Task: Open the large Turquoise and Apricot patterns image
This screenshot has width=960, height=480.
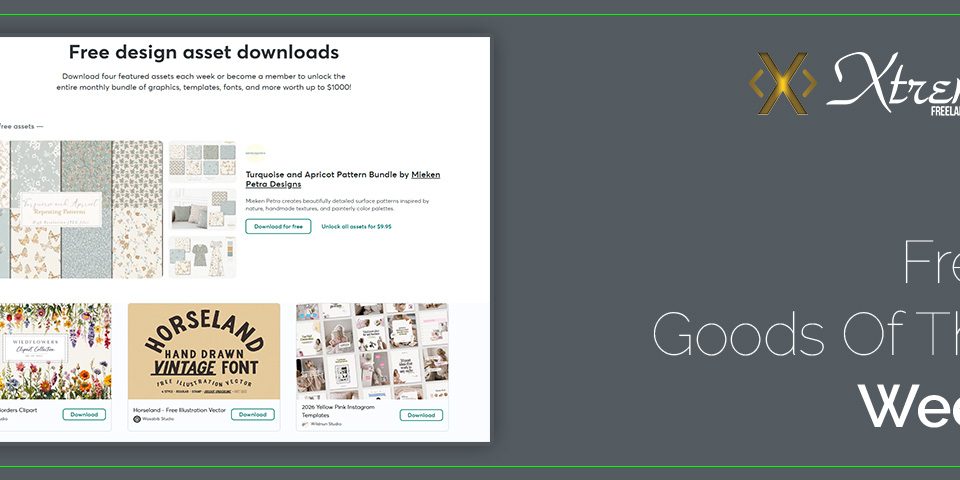Action: [x=81, y=209]
